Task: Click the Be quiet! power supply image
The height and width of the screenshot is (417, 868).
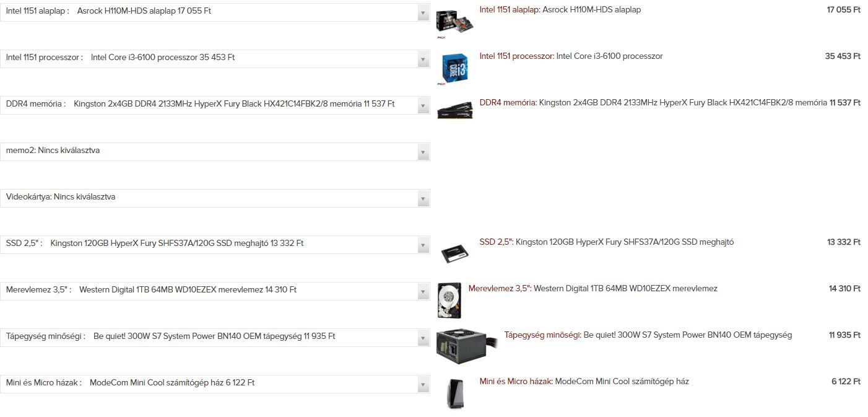Action: [x=466, y=346]
